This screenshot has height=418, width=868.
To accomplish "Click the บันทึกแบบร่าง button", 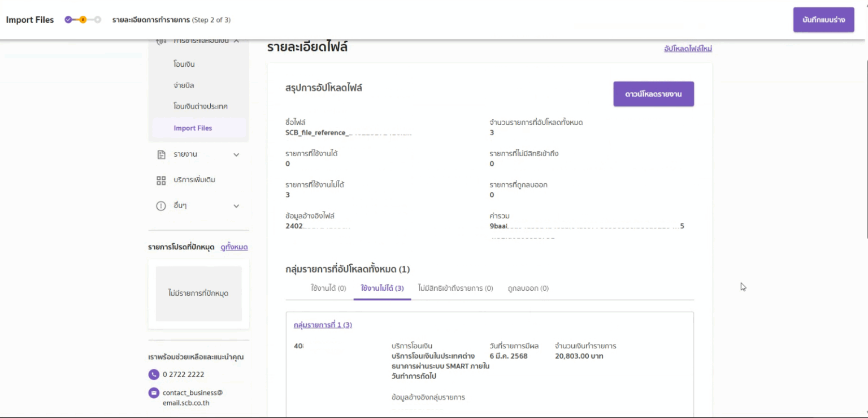I will coord(823,20).
